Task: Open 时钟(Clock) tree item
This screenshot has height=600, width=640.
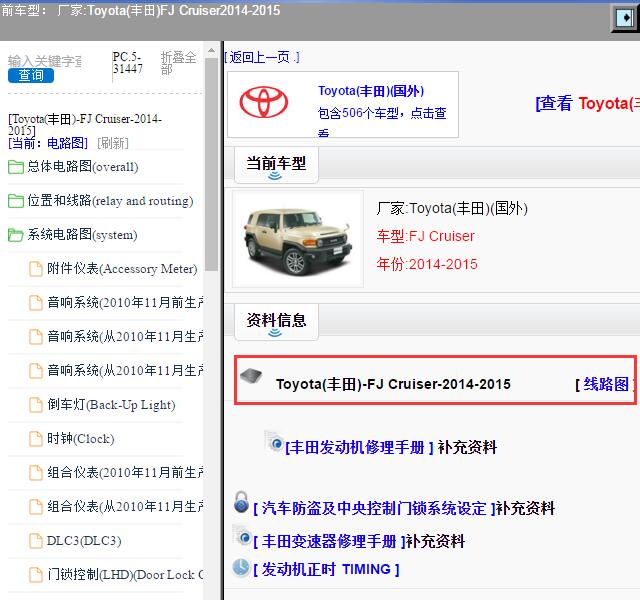Action: [x=80, y=438]
